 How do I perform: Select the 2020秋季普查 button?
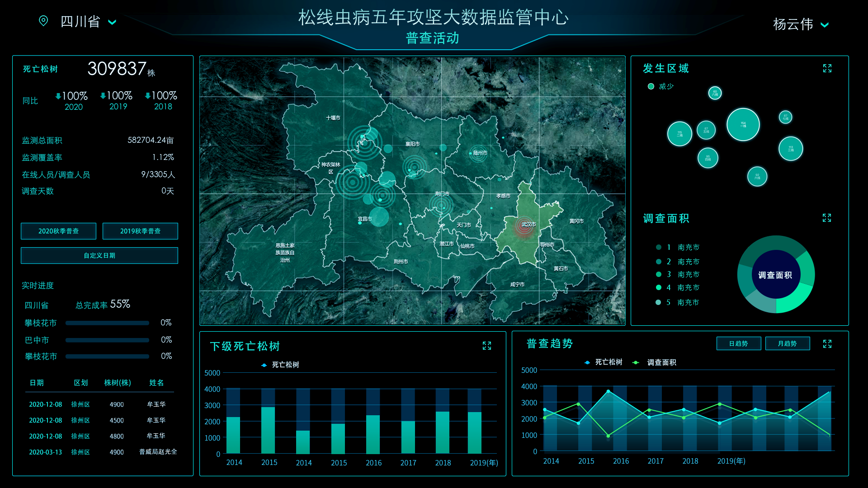click(58, 231)
